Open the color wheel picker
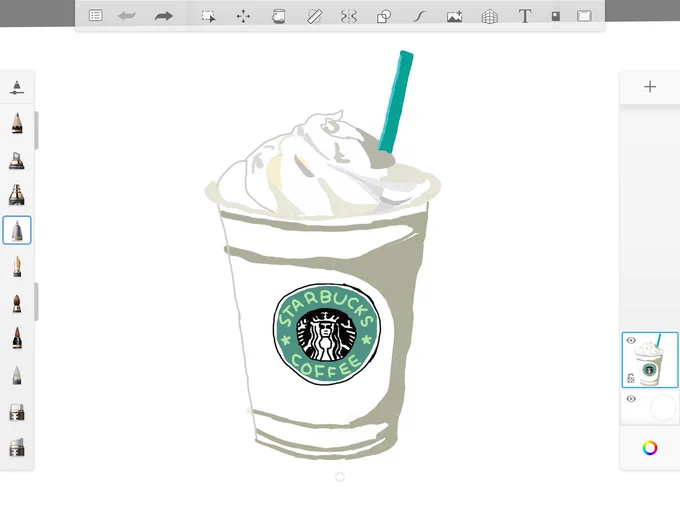This screenshot has height=510, width=680. coord(650,448)
